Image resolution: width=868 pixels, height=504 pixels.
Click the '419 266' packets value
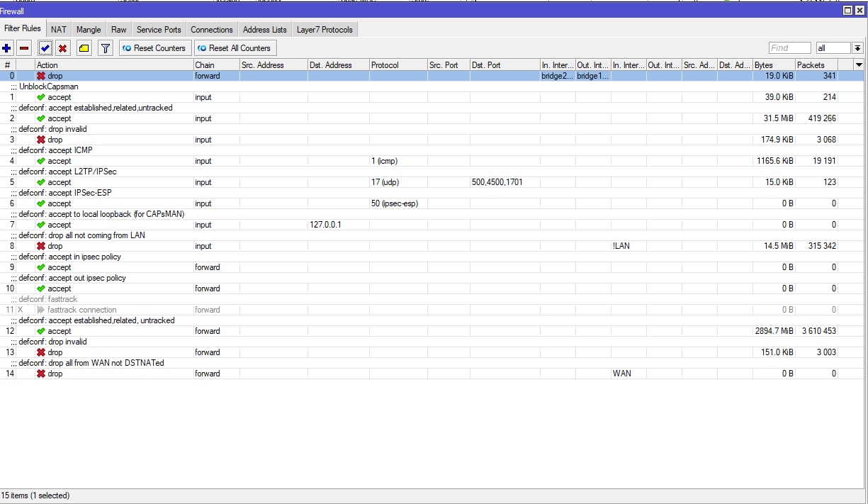click(x=823, y=118)
